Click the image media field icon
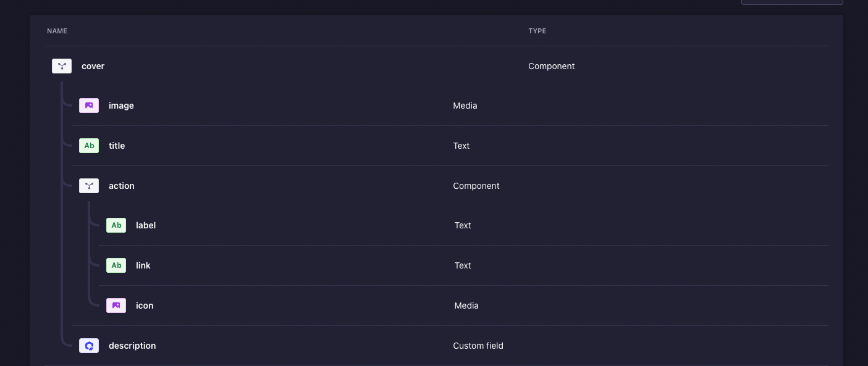 [89, 106]
